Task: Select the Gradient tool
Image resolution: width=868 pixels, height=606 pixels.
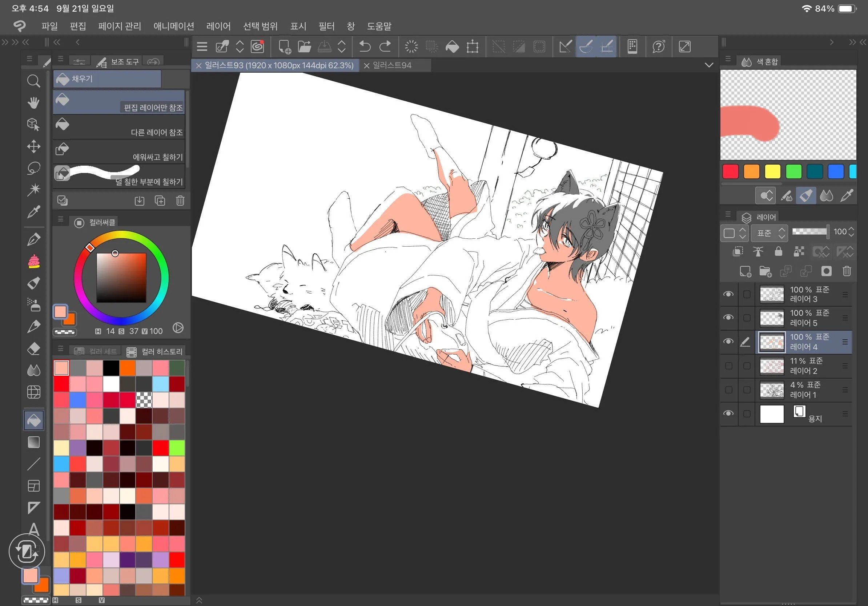Action: [33, 442]
